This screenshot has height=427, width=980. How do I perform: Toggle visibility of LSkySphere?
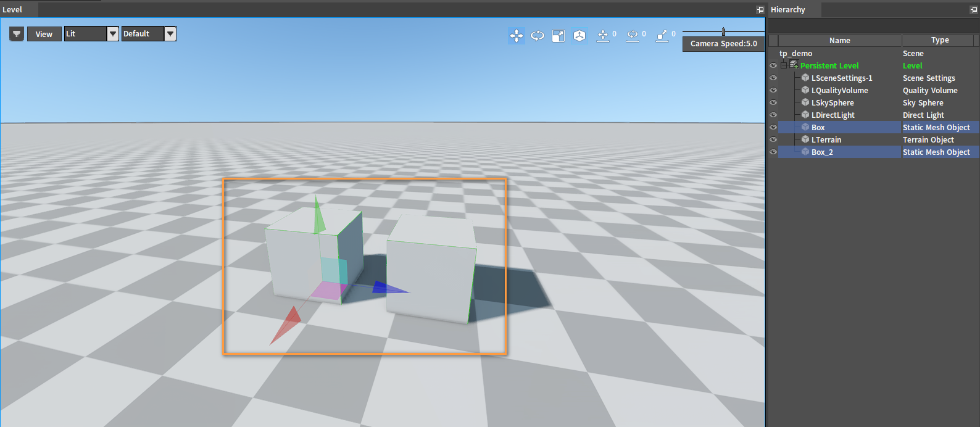tap(773, 102)
